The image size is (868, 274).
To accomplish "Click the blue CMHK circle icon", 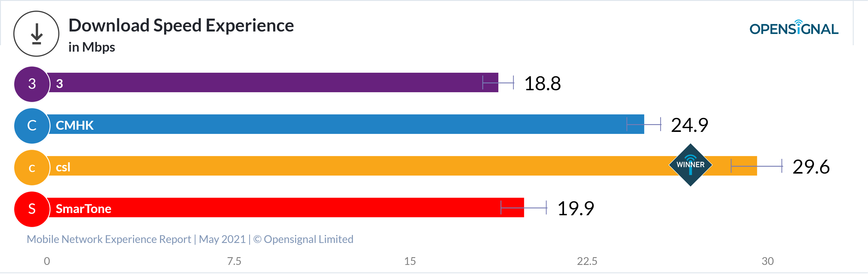I will coord(32,126).
